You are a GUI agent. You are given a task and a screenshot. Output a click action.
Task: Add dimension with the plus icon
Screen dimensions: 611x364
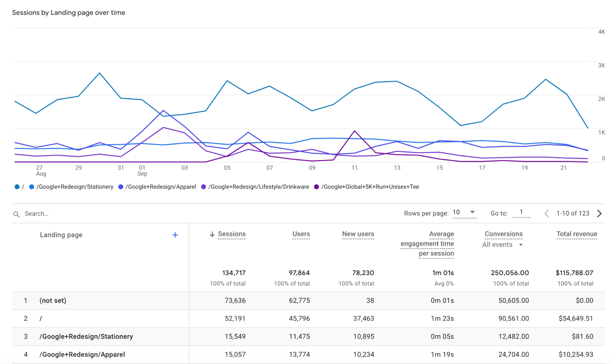[175, 235]
